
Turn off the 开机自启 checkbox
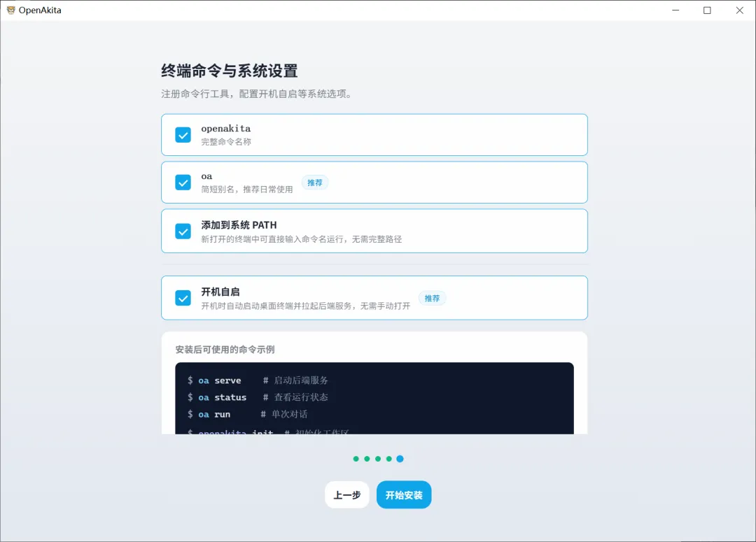coord(183,298)
